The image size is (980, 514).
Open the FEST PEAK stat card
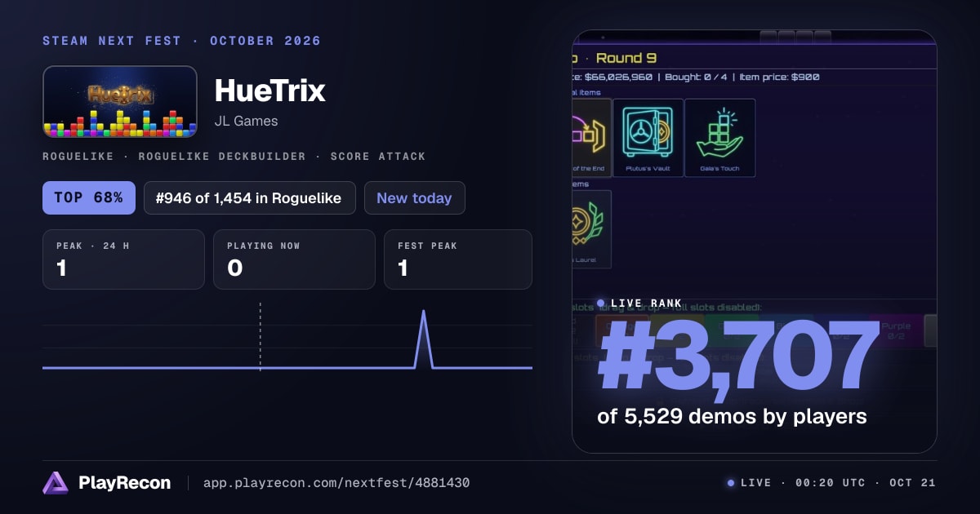[x=458, y=259]
